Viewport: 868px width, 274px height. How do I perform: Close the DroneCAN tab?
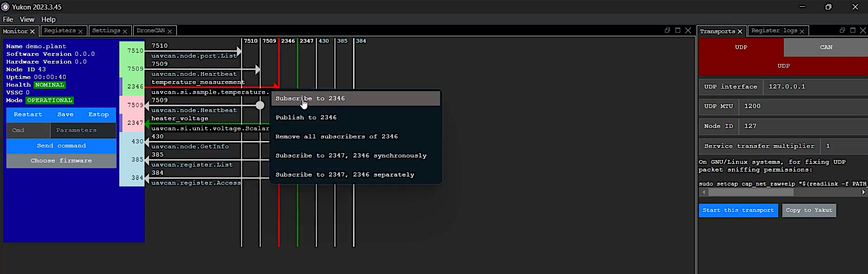click(x=170, y=31)
